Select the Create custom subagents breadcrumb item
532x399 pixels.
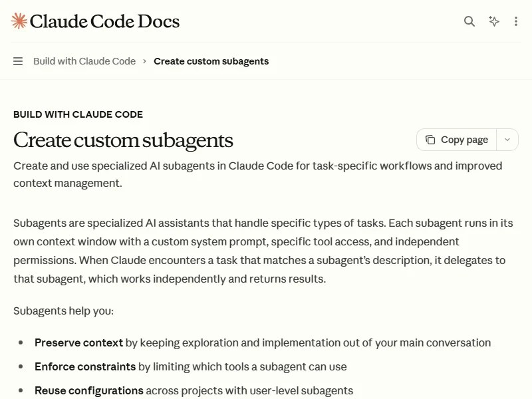[x=211, y=61]
